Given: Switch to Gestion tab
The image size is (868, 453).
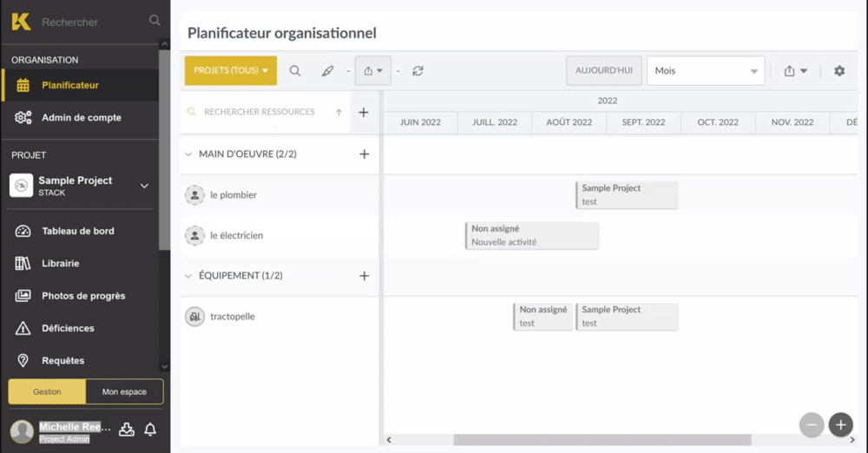Looking at the screenshot, I should pos(47,391).
